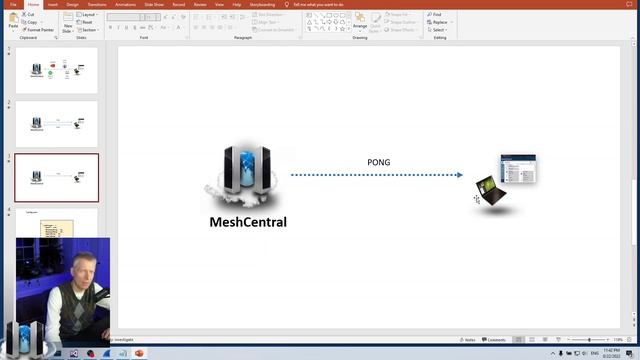Select slide 1 thumbnail

tap(57, 70)
